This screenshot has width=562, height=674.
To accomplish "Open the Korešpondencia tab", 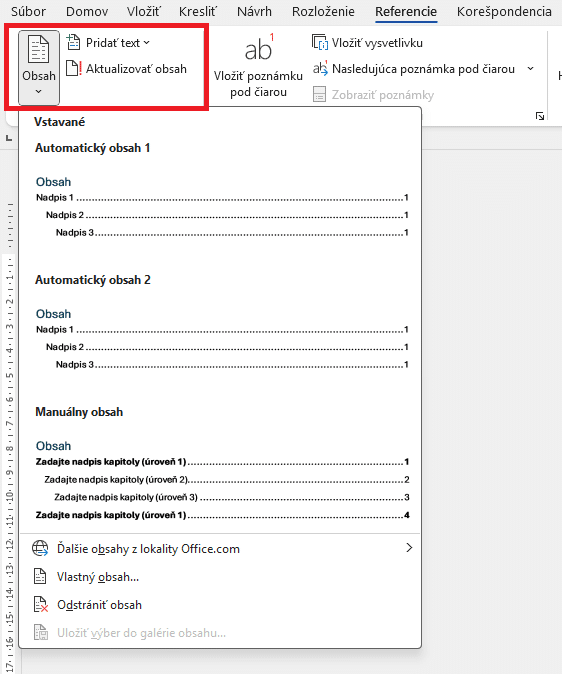I will 504,12.
